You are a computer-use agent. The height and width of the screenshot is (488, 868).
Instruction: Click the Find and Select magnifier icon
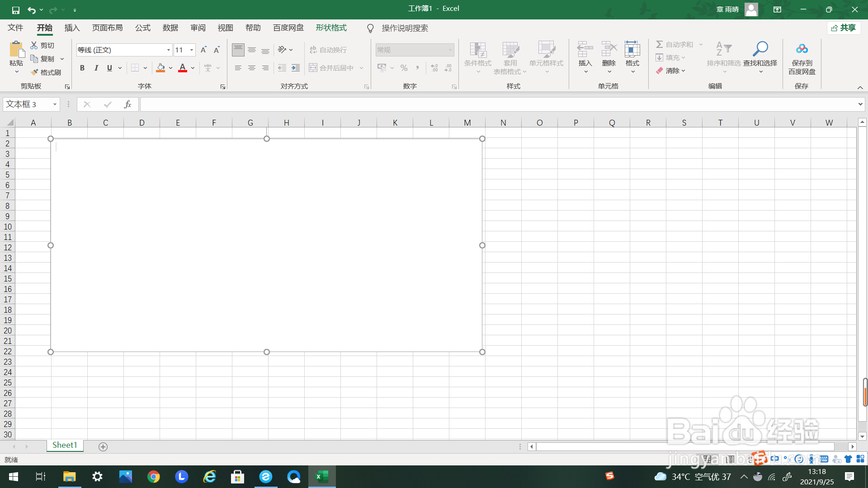pos(760,49)
